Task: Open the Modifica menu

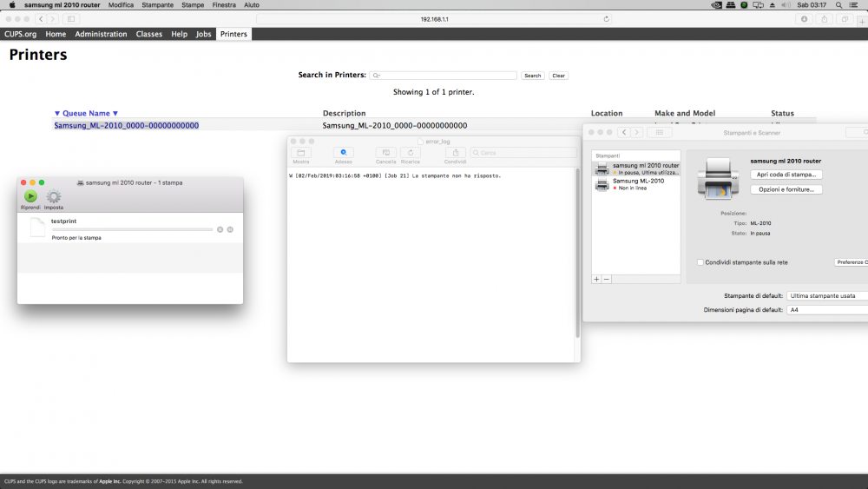Action: [x=121, y=5]
